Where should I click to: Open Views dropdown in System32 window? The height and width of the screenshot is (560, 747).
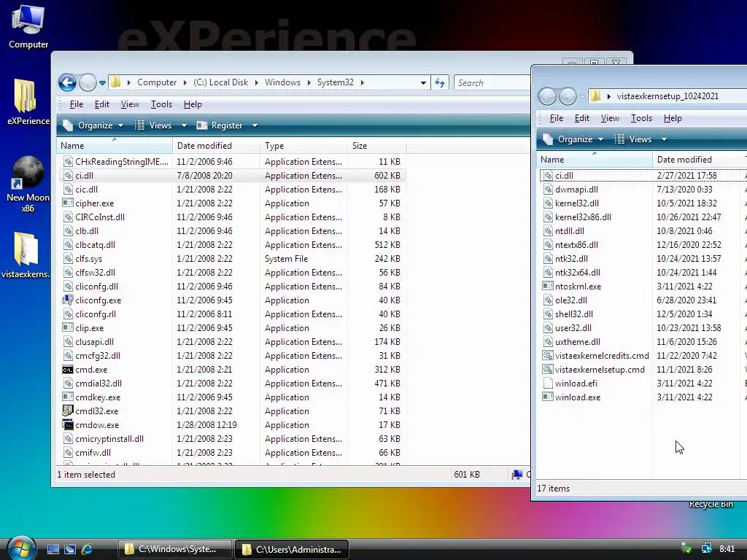click(160, 125)
